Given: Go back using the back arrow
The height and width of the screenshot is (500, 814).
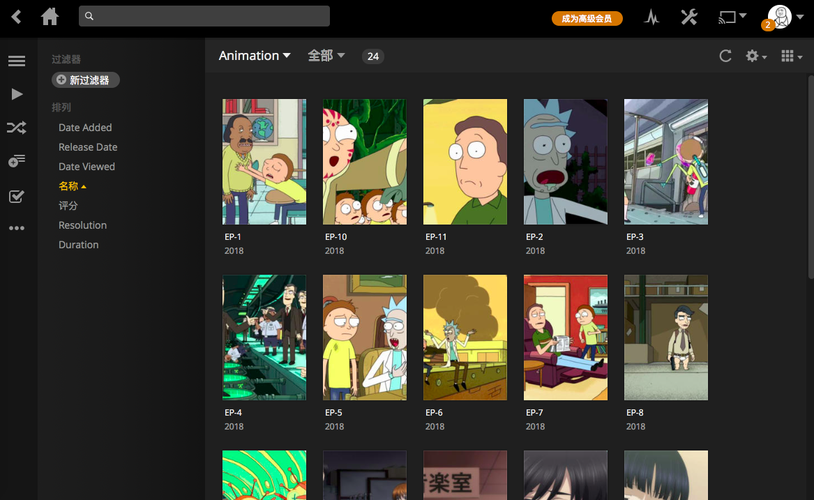Looking at the screenshot, I should pos(16,17).
